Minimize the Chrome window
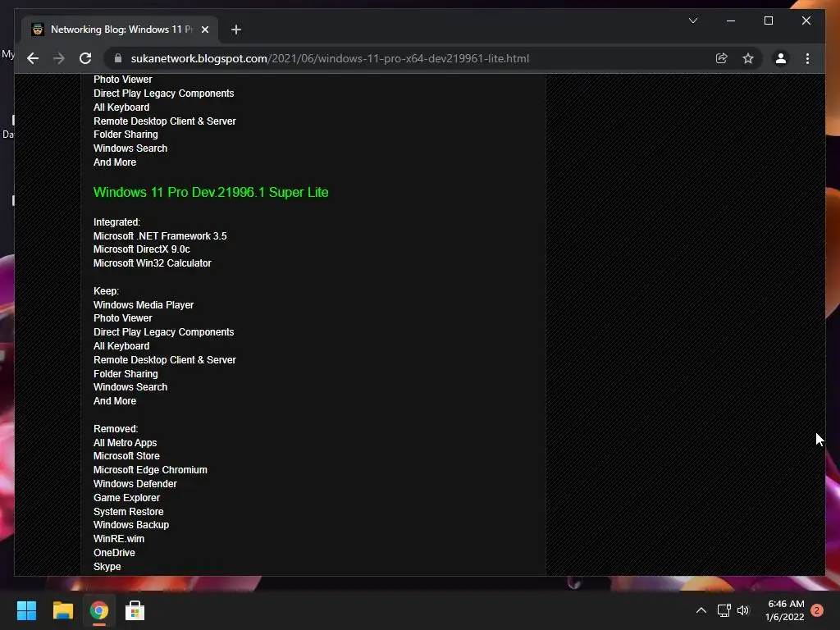Screen dimensions: 840x630 point(731,21)
